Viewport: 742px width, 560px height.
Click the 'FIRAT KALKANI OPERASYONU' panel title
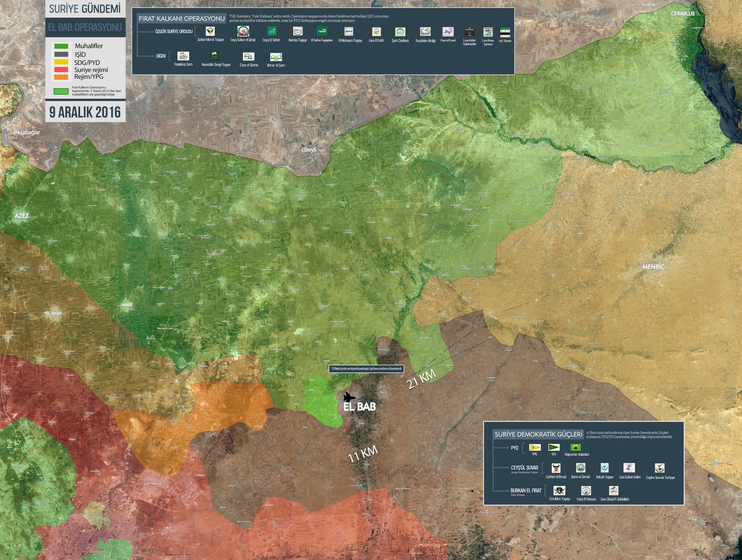(182, 18)
